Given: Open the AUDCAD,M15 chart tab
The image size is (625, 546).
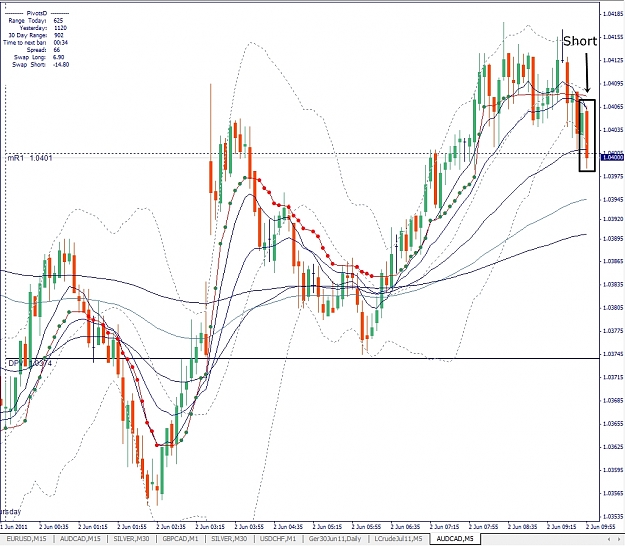Looking at the screenshot, I should [80, 539].
